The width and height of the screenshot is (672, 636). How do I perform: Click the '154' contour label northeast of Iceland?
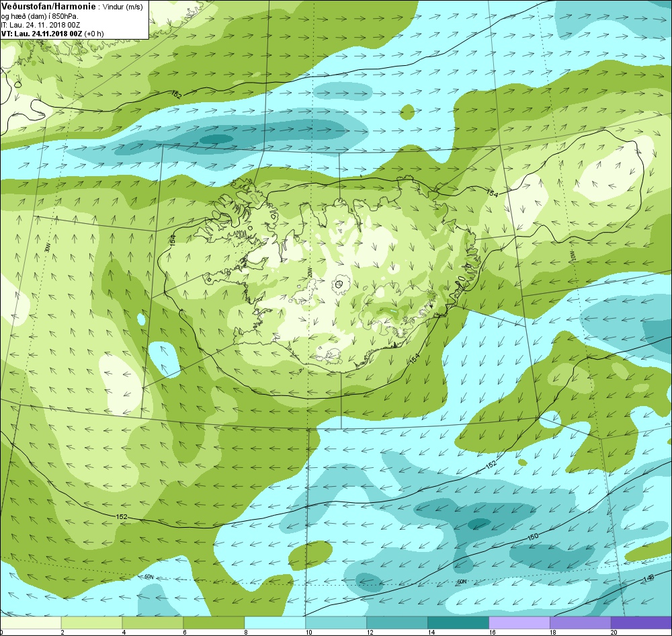tap(493, 193)
